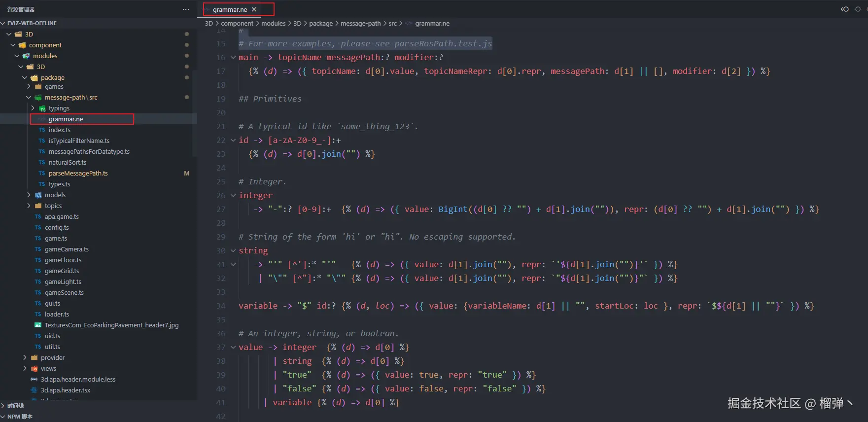Screen dimensions: 868x422
Task: Open messagePathsForDatatype.ts file
Action: pyautogui.click(x=89, y=151)
